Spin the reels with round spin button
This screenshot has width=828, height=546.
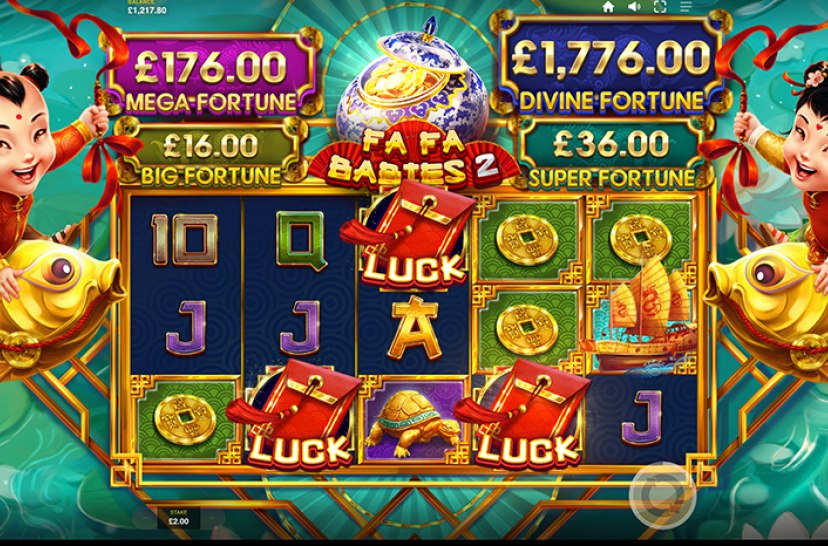pyautogui.click(x=662, y=495)
